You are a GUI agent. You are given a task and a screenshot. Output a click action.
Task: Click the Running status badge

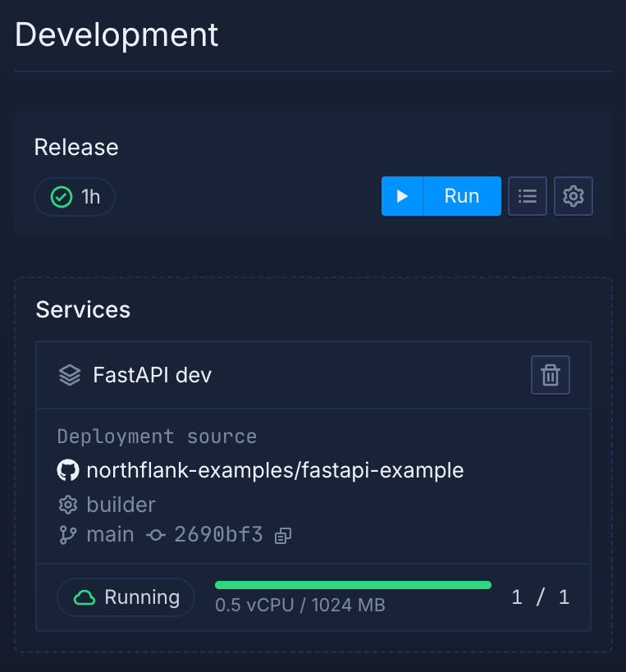point(126,597)
